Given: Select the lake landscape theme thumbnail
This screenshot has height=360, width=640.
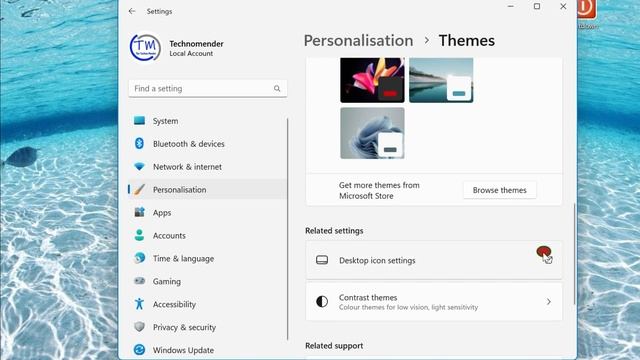Looking at the screenshot, I should 441,80.
